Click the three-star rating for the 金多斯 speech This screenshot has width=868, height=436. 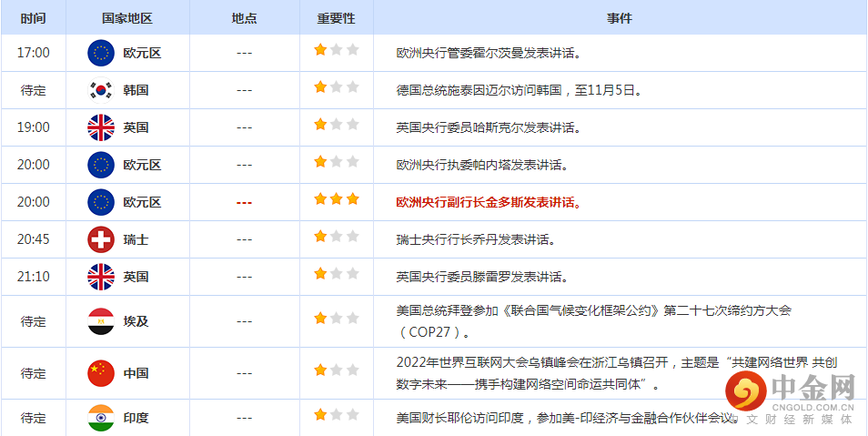337,199
